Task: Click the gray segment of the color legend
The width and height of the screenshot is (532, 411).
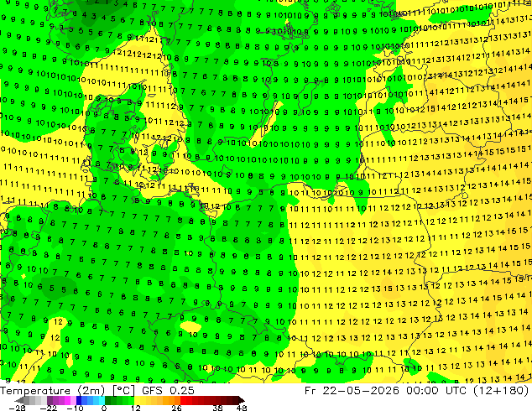Action: tap(35, 400)
